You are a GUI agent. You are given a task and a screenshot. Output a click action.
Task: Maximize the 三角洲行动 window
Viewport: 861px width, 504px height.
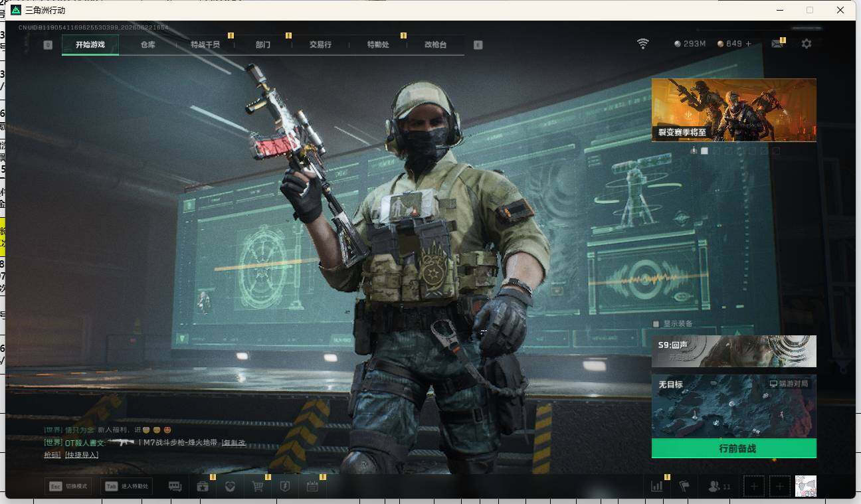pyautogui.click(x=809, y=10)
